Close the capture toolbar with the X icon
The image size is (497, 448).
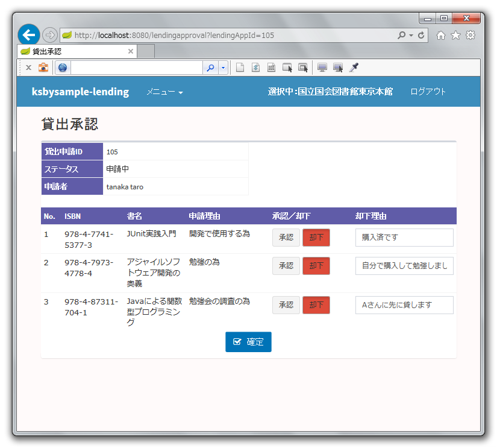pos(28,68)
